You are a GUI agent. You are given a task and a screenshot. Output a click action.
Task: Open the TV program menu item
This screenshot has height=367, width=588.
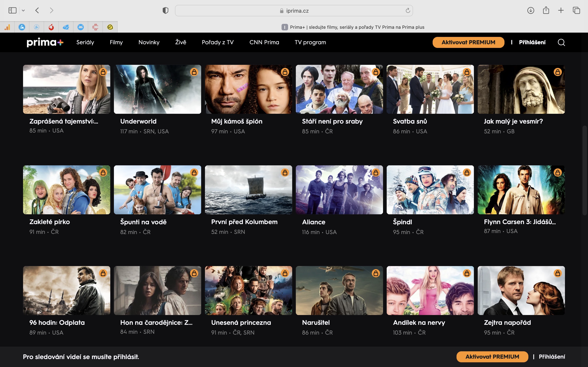click(x=310, y=42)
